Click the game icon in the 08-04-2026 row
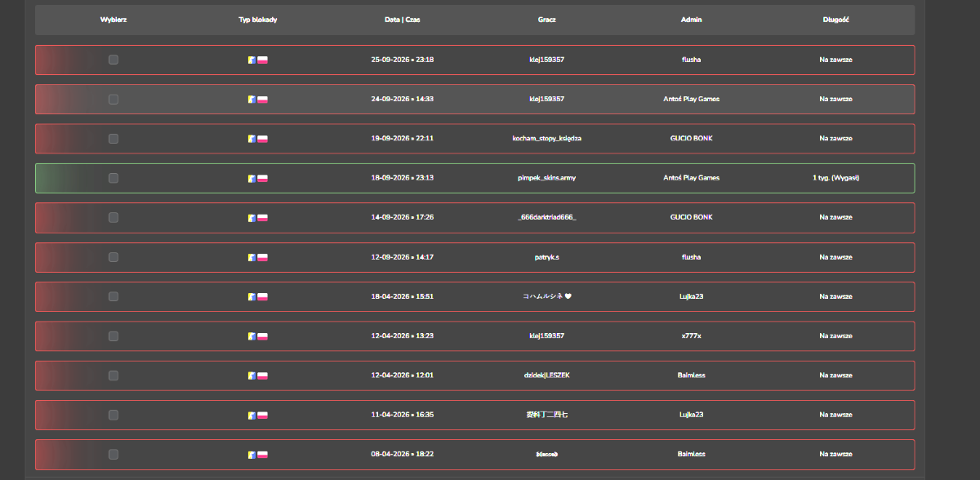Viewport: 980px width, 480px height. [252, 455]
